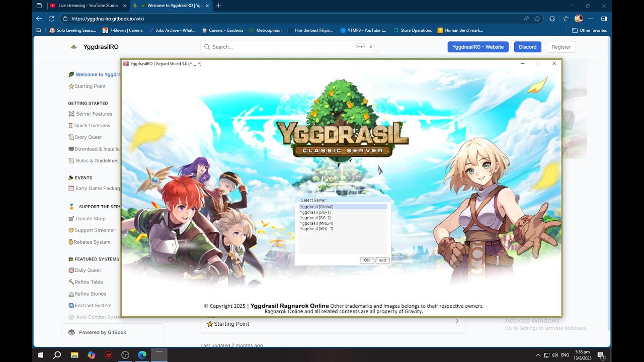
Task: Open Enchant System sidebar page
Action: pos(90,305)
